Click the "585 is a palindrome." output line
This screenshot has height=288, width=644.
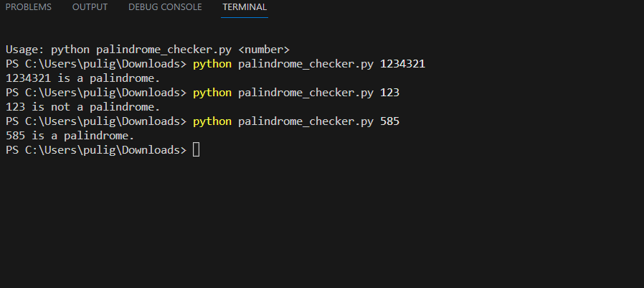tap(70, 136)
